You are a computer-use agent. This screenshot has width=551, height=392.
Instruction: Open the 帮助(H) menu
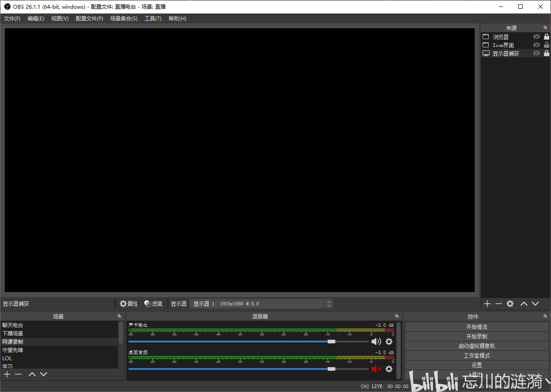[x=177, y=19]
